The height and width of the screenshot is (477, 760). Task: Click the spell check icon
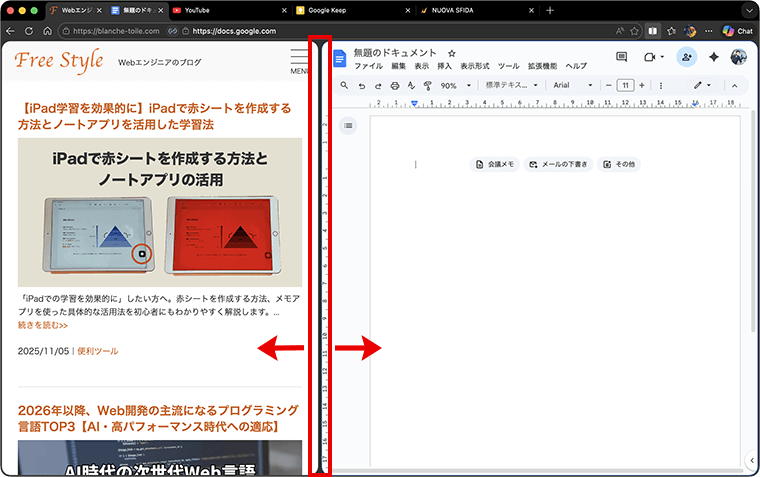pos(412,86)
